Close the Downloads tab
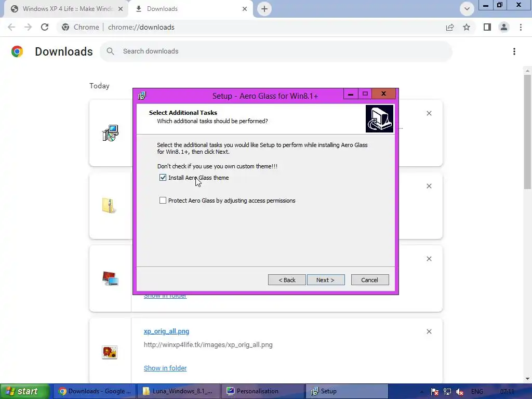The image size is (532, 399). click(245, 9)
